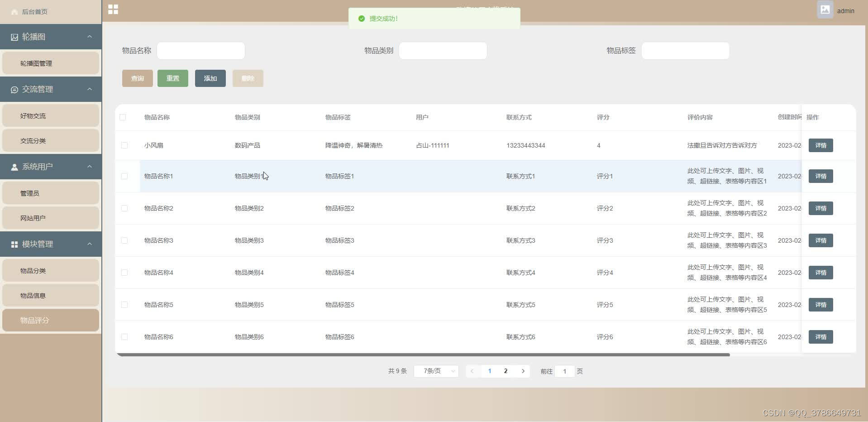Click the admin username label

845,11
